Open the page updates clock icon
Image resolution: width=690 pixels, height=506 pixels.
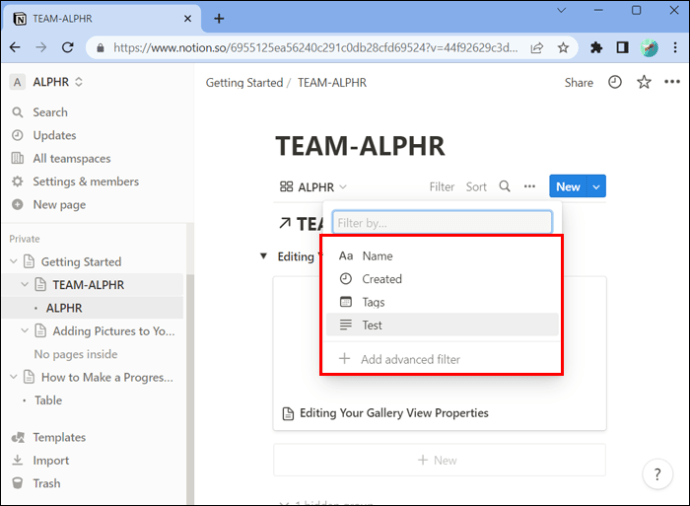[x=615, y=83]
